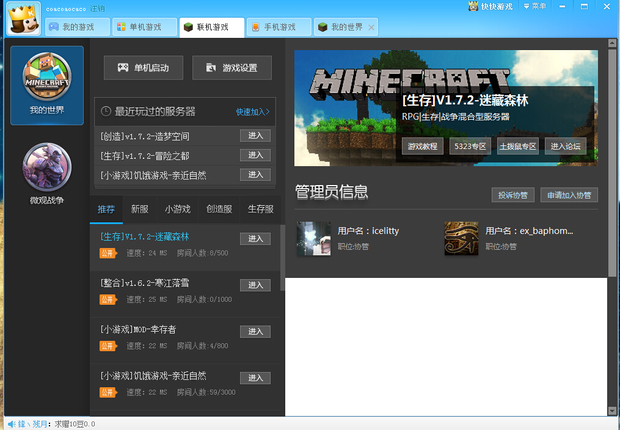Click the speaker icon in the status bar
The width and height of the screenshot is (620, 430).
[11, 424]
